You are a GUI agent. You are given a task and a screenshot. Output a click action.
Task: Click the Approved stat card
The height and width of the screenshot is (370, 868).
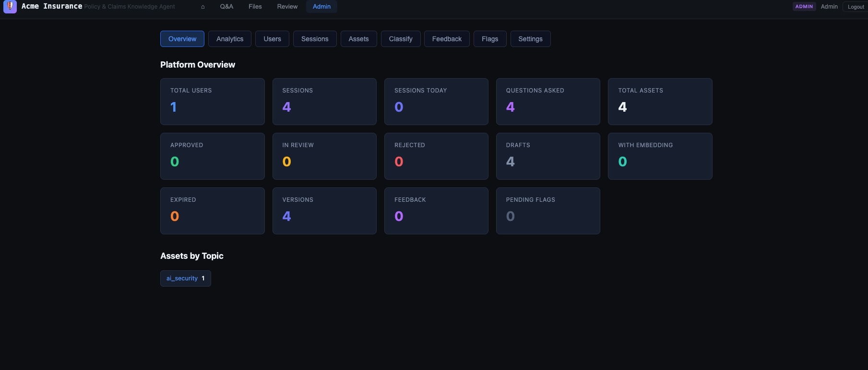[213, 156]
